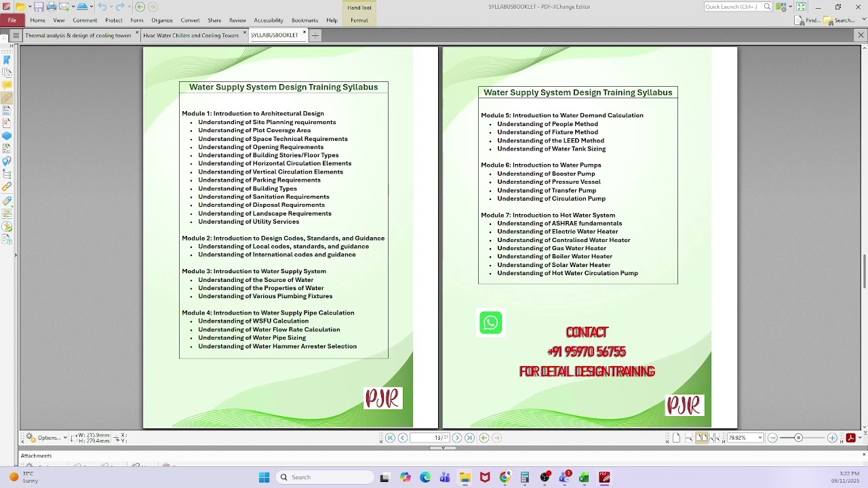Click the zoom slider handle
Viewport: 868px width, 488px height.
point(798,438)
